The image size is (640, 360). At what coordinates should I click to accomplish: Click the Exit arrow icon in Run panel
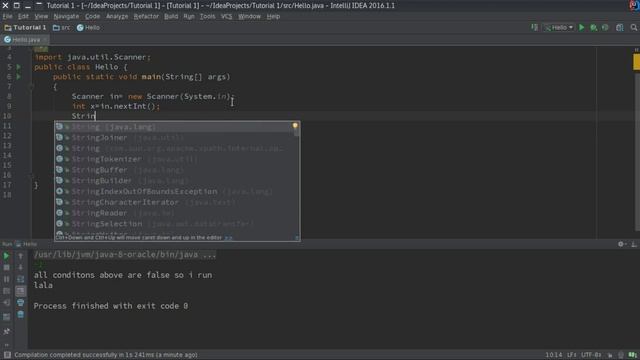[x=6, y=302]
